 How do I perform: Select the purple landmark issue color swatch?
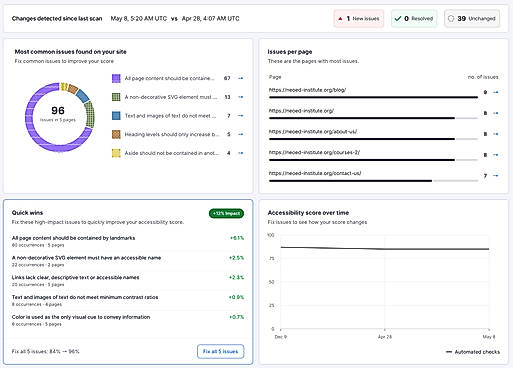(116, 78)
